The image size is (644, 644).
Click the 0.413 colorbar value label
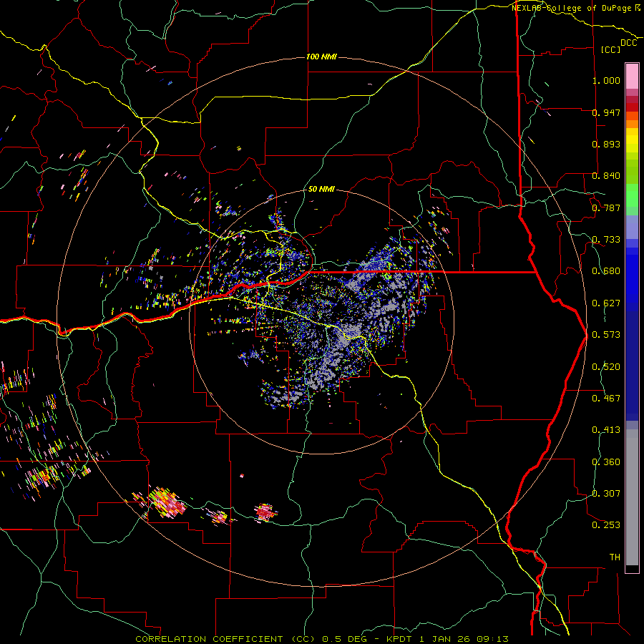(x=606, y=430)
